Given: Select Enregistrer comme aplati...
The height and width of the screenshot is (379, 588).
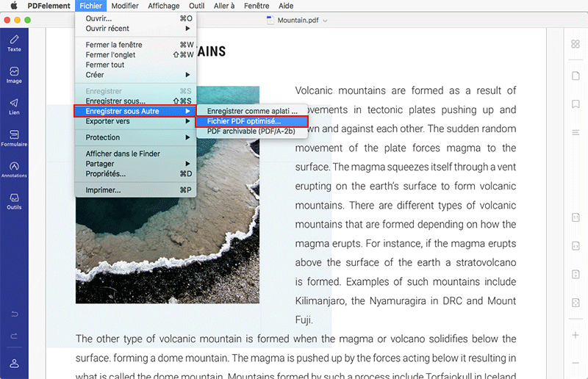Looking at the screenshot, I should tap(252, 111).
